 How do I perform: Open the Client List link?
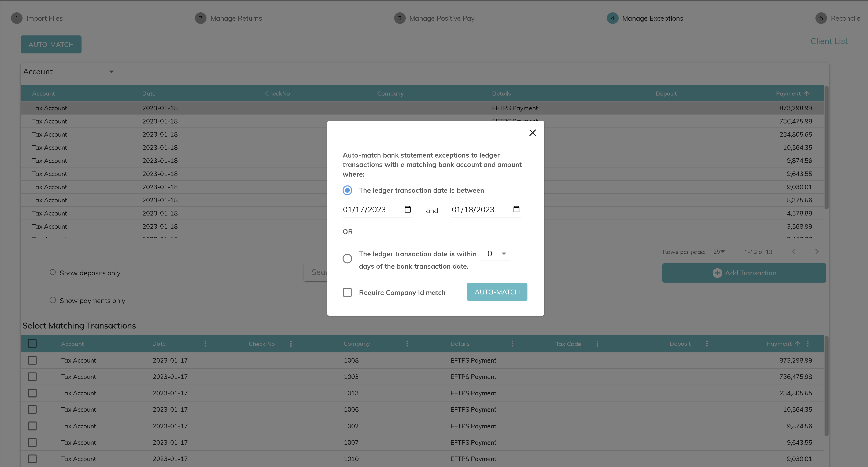pyautogui.click(x=829, y=41)
